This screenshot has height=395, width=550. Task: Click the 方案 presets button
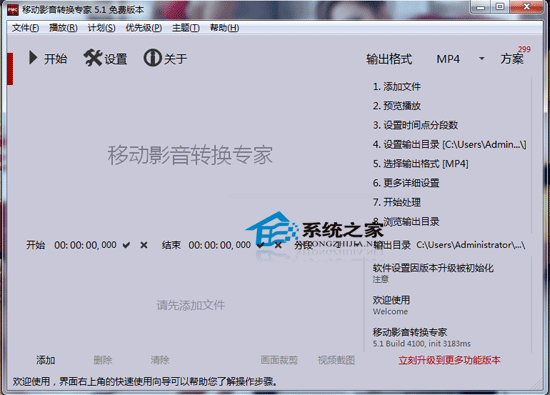[512, 59]
